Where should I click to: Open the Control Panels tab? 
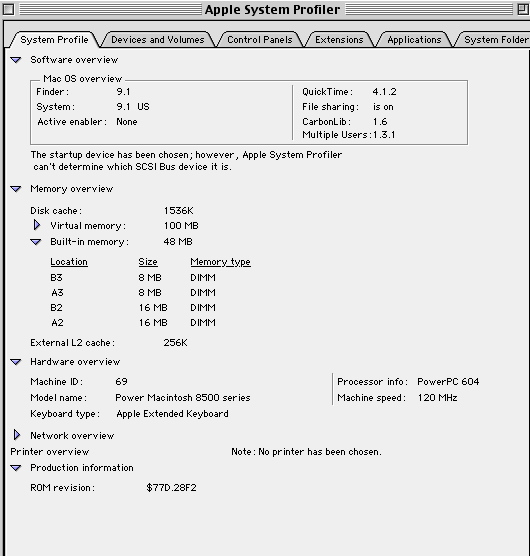(260, 40)
